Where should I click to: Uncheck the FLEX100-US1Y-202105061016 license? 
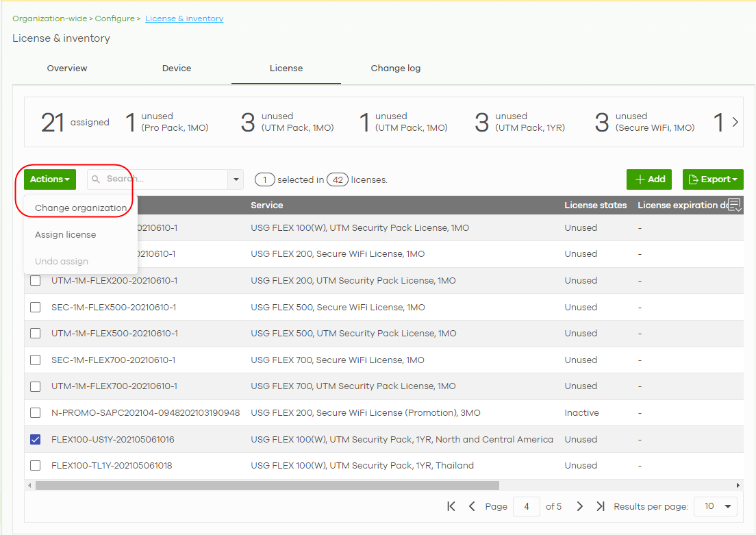[35, 440]
